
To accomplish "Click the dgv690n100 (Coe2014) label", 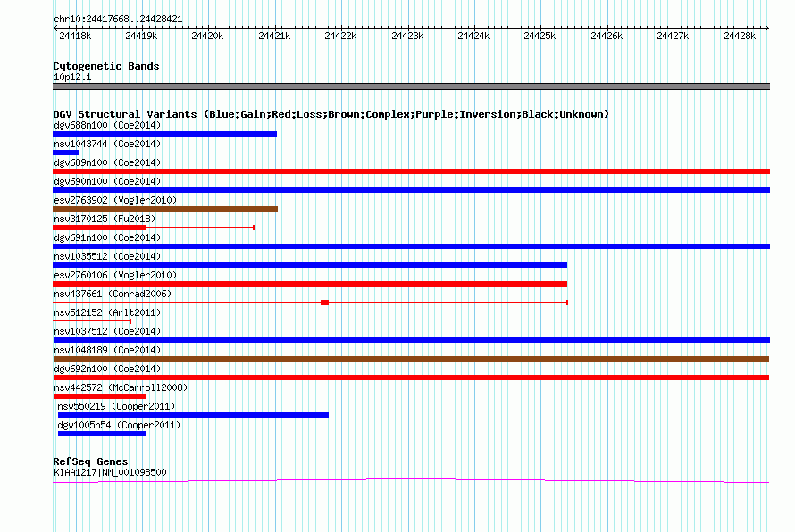I will click(x=107, y=181).
